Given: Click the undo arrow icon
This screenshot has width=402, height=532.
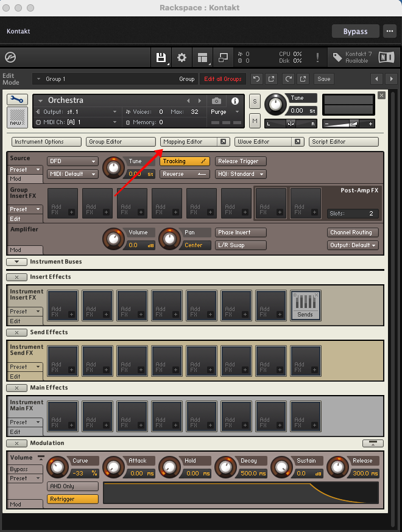Looking at the screenshot, I should [x=256, y=79].
